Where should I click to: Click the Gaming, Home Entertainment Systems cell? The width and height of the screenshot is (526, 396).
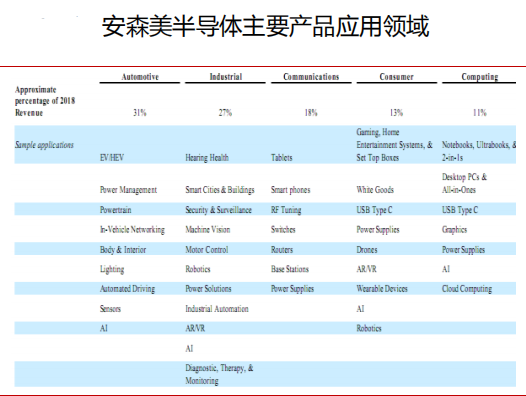click(394, 145)
